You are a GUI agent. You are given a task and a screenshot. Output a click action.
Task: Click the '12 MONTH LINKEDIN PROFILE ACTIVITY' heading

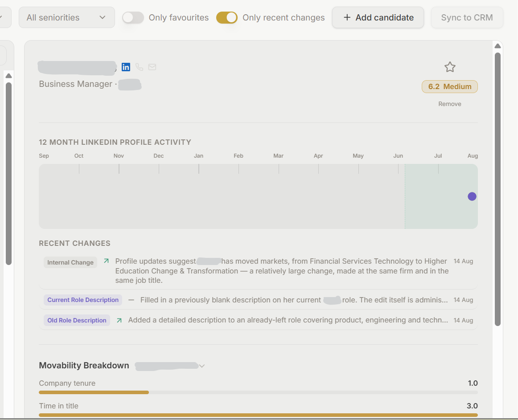point(115,143)
